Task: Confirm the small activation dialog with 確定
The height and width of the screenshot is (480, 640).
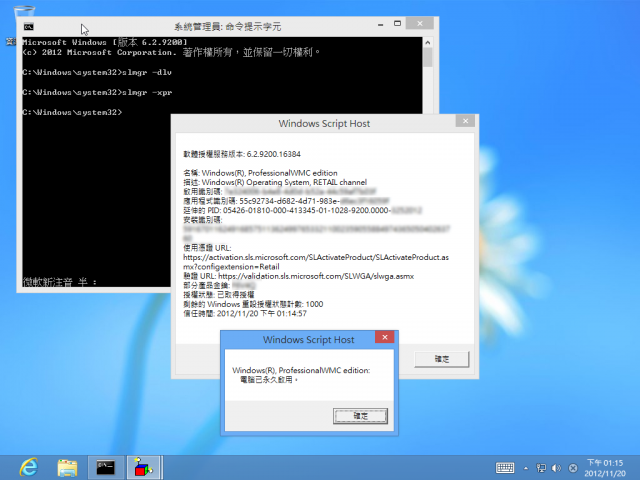Action: pos(360,416)
